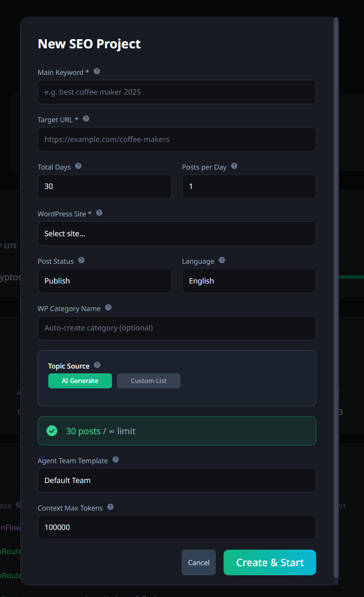Click the Posts per Day help icon
Screen dimensions: 364x597
234,166
